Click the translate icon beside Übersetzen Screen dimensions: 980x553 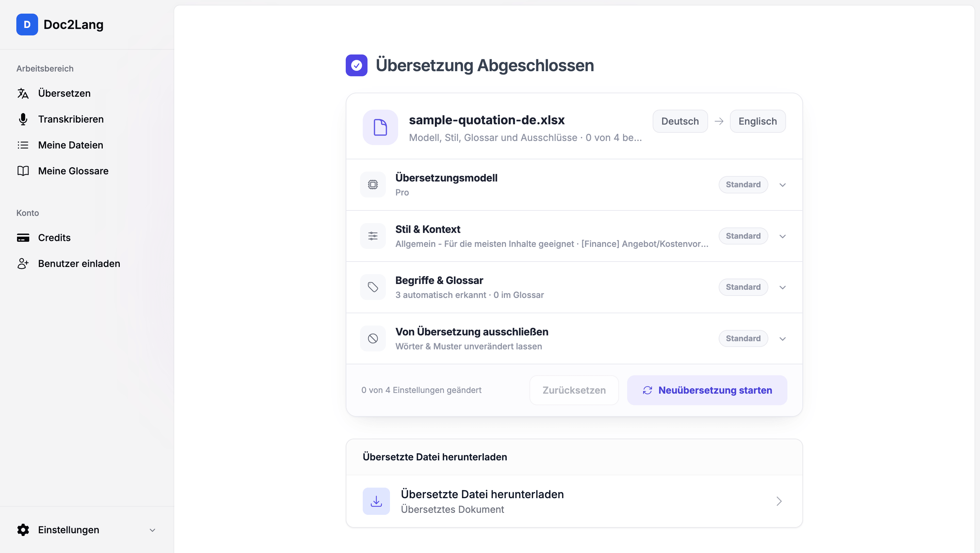pyautogui.click(x=23, y=93)
